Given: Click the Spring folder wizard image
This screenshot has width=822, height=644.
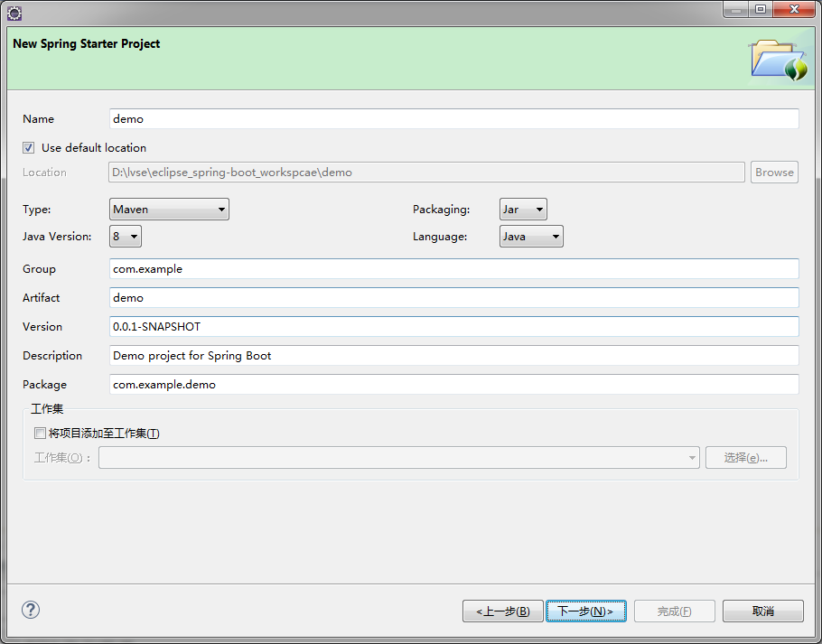Looking at the screenshot, I should (x=780, y=61).
